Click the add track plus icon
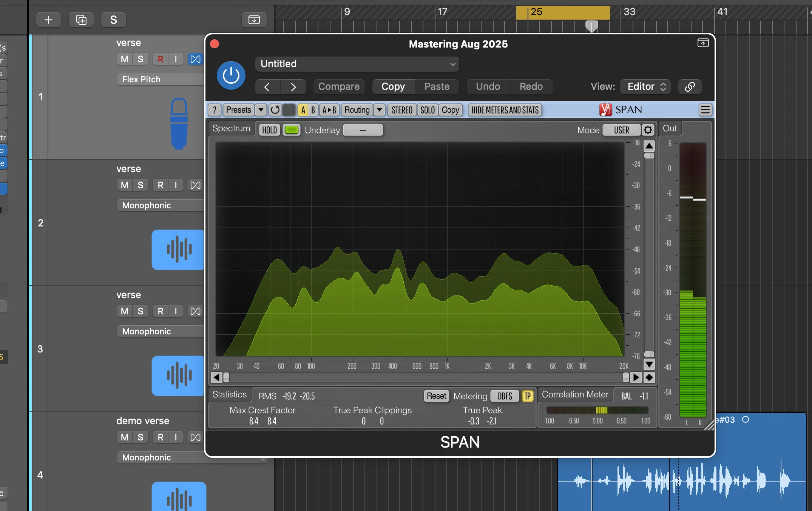Viewport: 812px width, 511px height. coord(49,19)
